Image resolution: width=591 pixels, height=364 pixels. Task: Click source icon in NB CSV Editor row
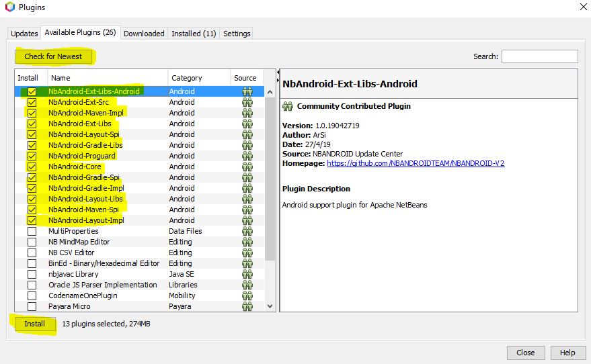(x=247, y=253)
